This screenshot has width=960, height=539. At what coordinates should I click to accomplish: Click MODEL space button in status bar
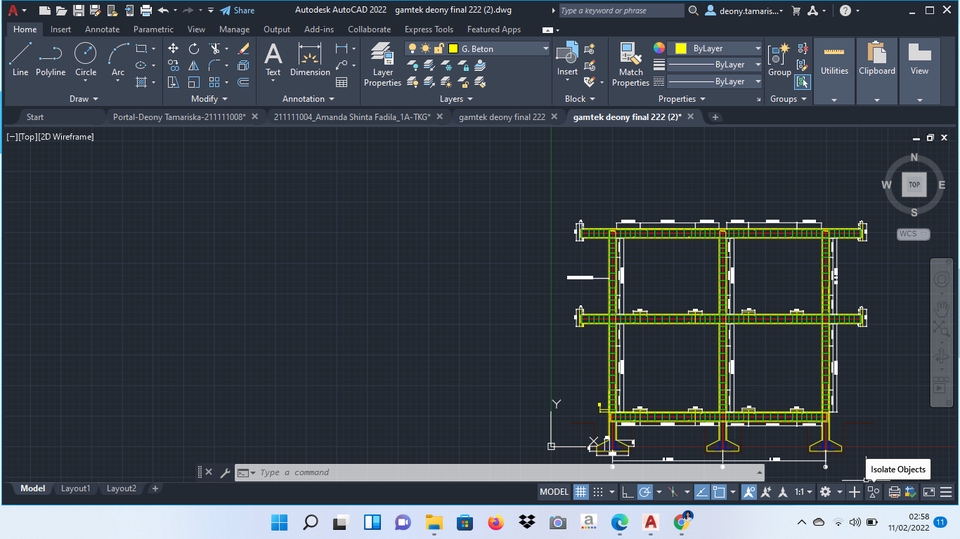coord(553,492)
